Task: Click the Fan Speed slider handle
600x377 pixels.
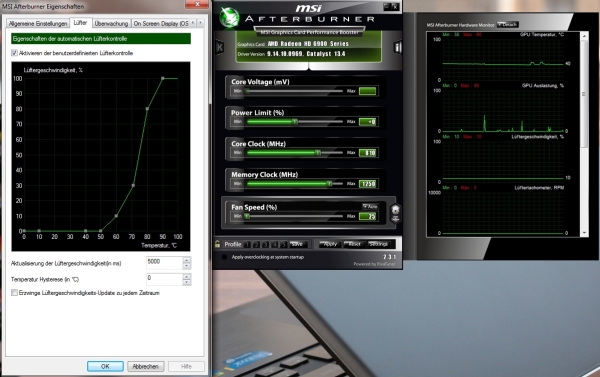Action: [247, 216]
